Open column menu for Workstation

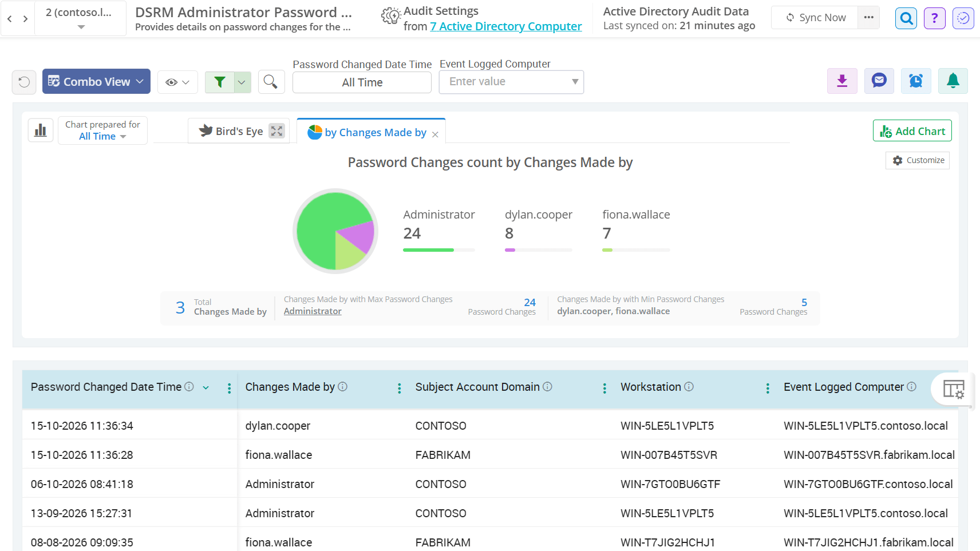pos(768,389)
